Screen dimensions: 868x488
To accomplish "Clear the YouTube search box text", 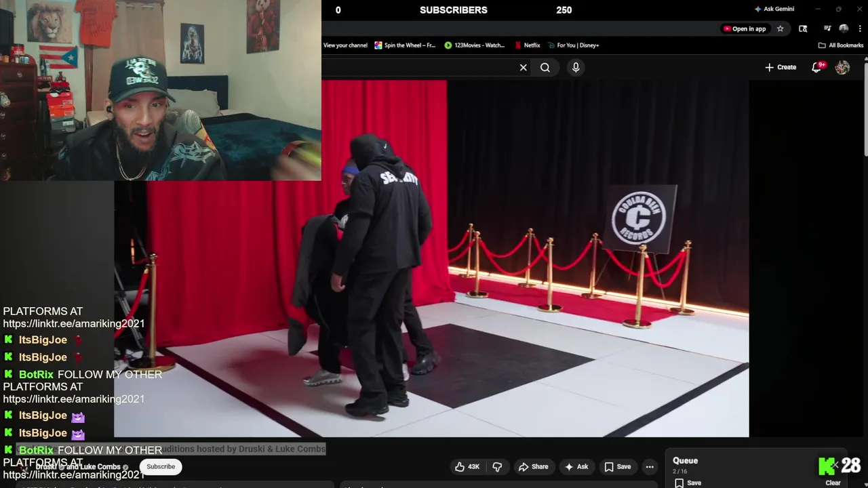I will pyautogui.click(x=523, y=67).
